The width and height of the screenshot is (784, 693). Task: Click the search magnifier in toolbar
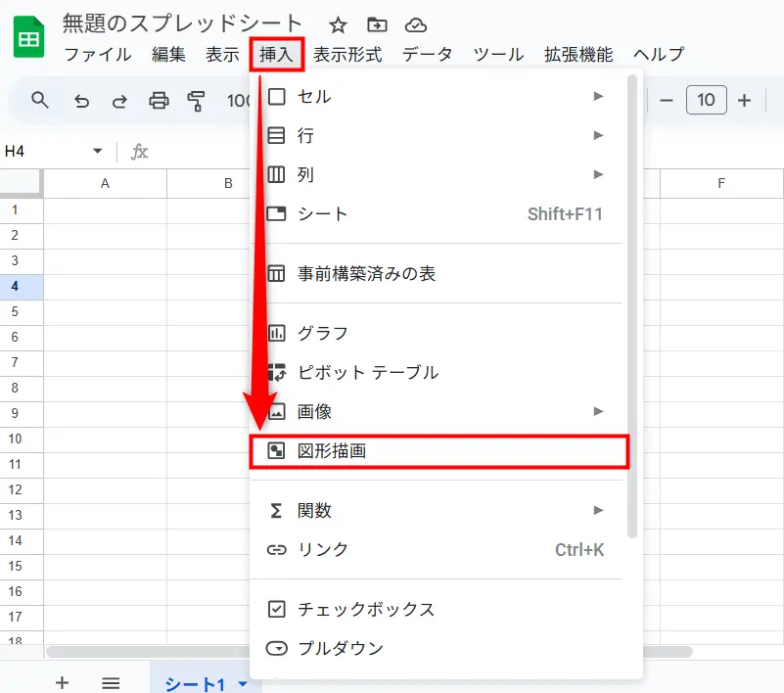(40, 100)
